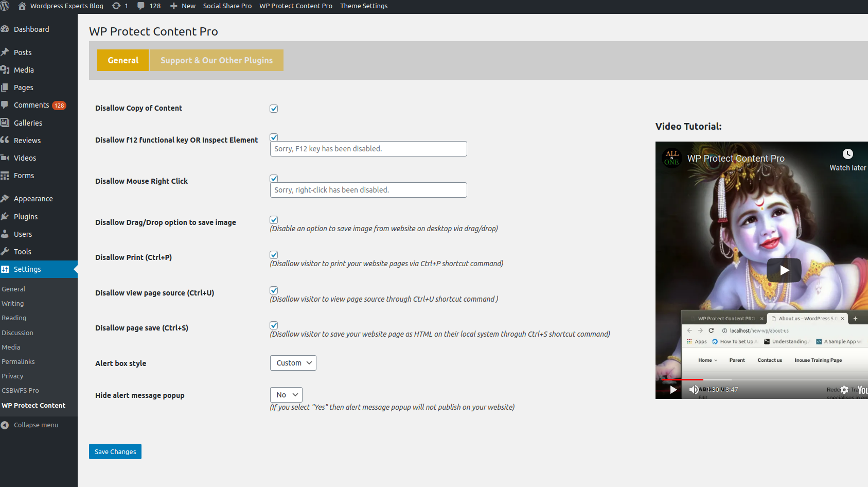Open Theme Settings in admin bar
868x487 pixels.
[x=364, y=6]
